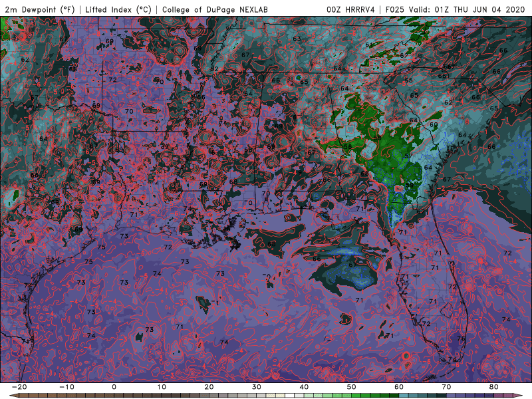Click the 20 tick label on the color scale

209,387
